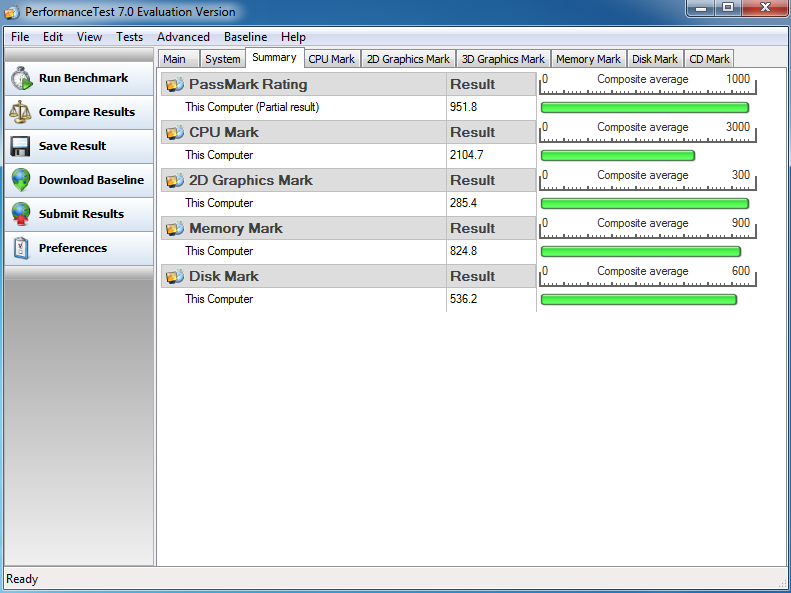Click the 0 to 600 composite average scale
The image size is (791, 593).
[648, 275]
